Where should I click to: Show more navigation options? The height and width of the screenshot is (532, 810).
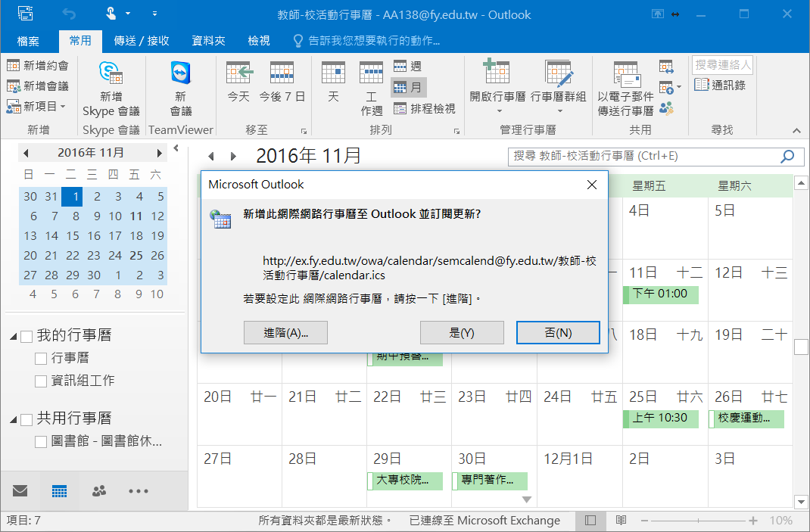139,491
